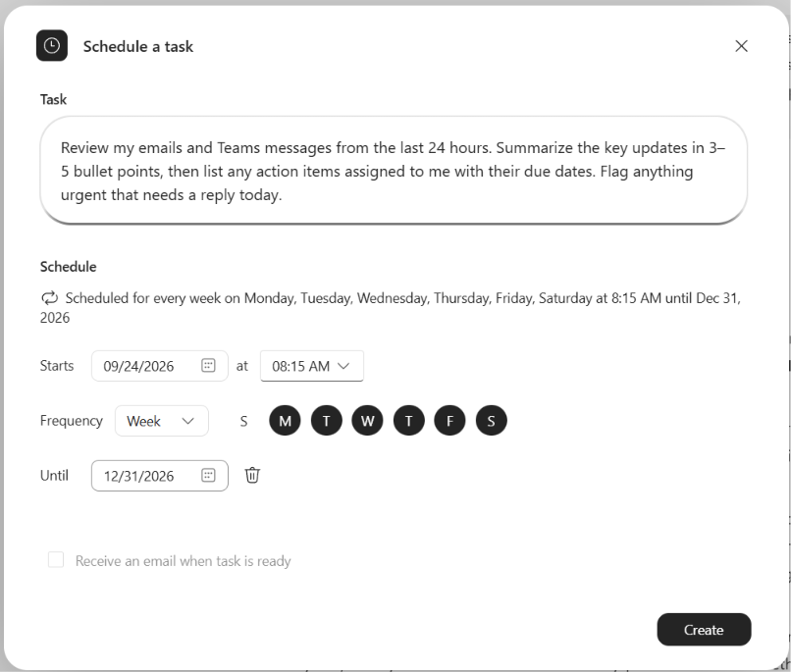Image resolution: width=791 pixels, height=672 pixels.
Task: Toggle off Wednesday day circle
Action: click(367, 421)
